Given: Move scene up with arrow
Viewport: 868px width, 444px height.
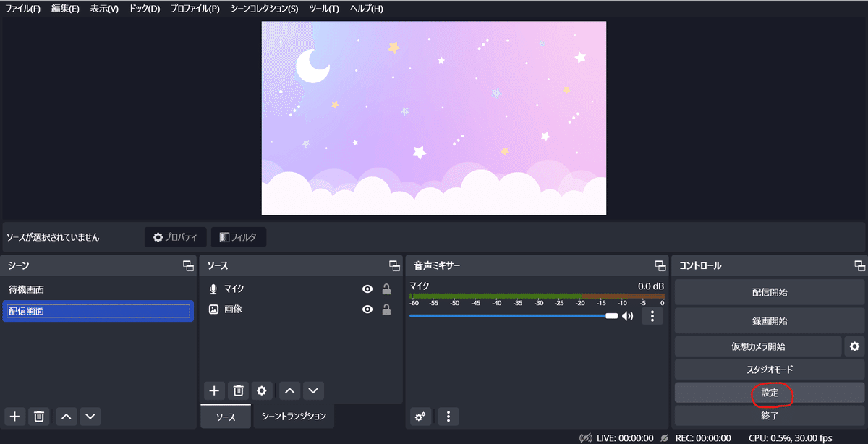Looking at the screenshot, I should 67,416.
